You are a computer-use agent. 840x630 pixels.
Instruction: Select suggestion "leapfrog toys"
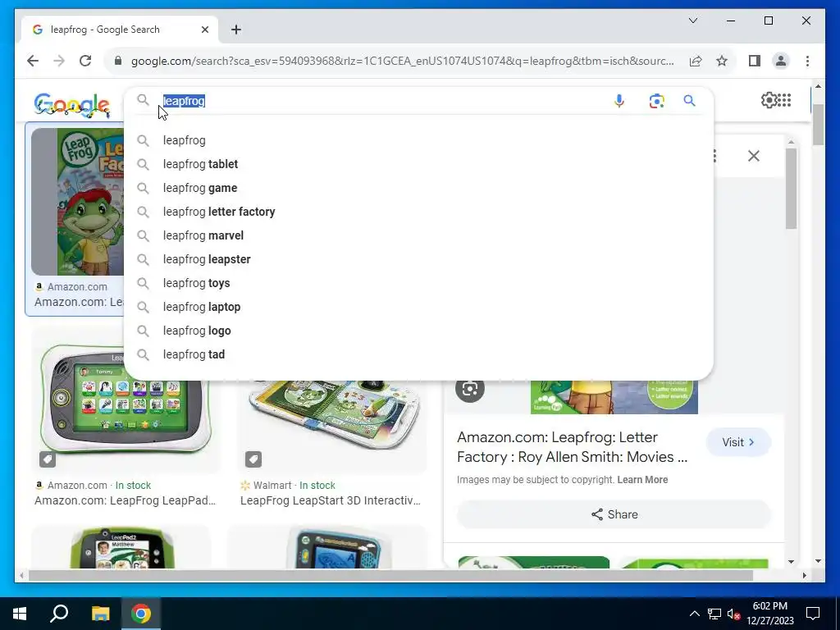click(418, 283)
